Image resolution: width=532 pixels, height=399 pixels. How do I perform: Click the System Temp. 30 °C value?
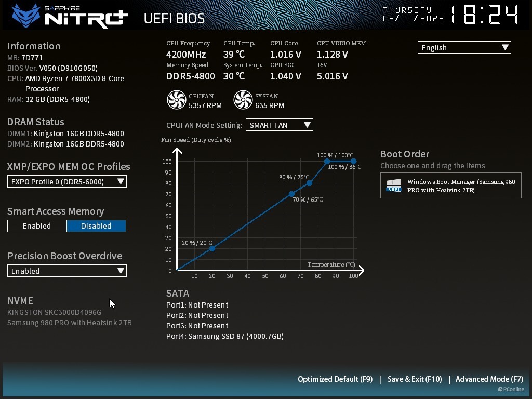coord(234,76)
